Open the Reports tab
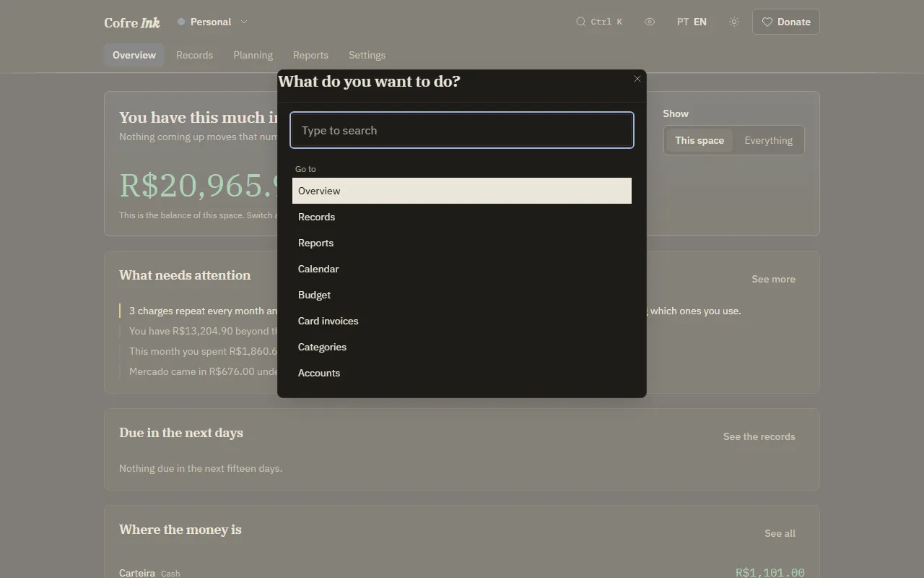 (x=310, y=55)
